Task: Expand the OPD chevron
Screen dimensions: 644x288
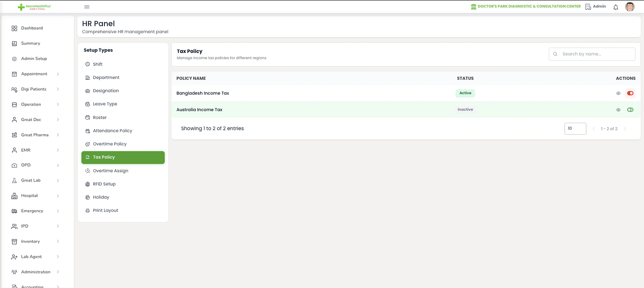Action: pyautogui.click(x=58, y=165)
